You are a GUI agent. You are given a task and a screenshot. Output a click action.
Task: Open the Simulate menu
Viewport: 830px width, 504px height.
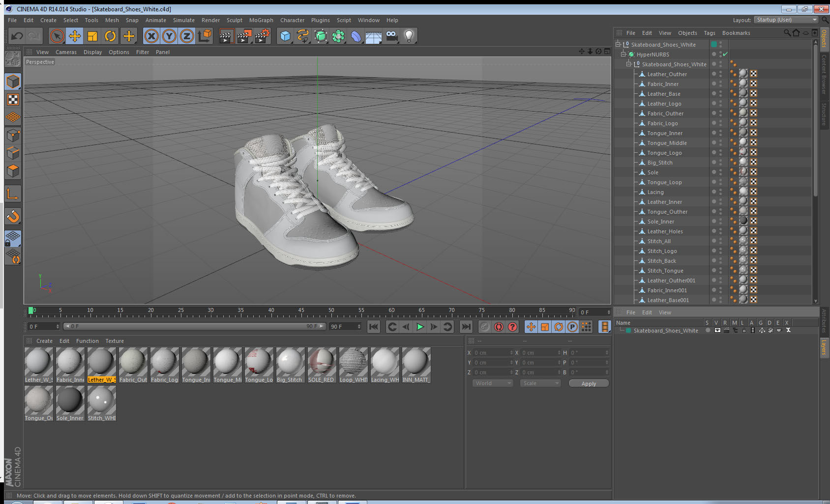coord(183,20)
